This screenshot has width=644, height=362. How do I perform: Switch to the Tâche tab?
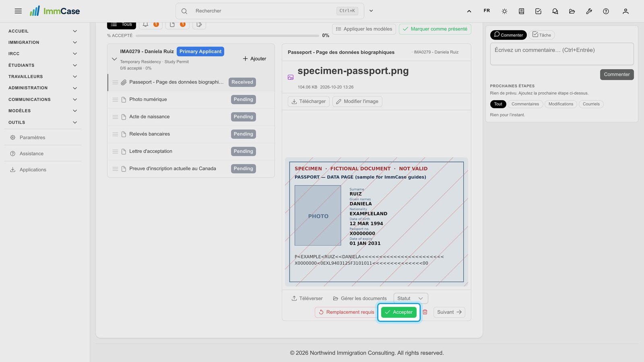tap(542, 35)
